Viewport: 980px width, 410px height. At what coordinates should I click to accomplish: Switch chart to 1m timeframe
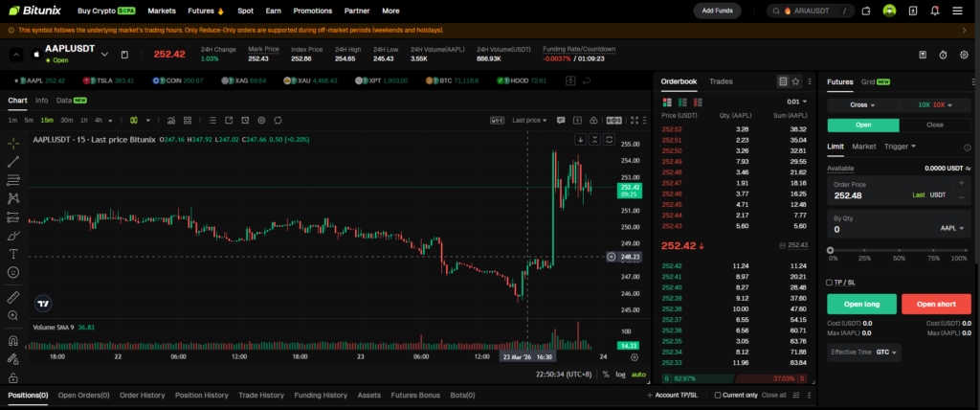tap(12, 120)
